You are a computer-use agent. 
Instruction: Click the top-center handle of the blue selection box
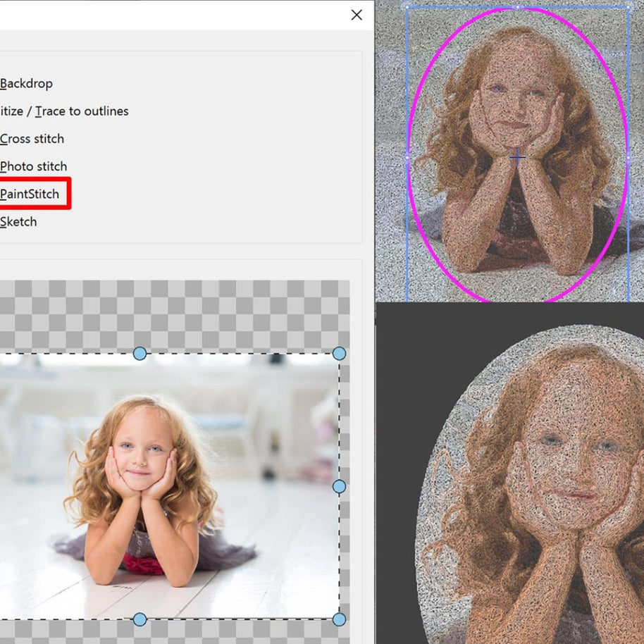point(517,6)
